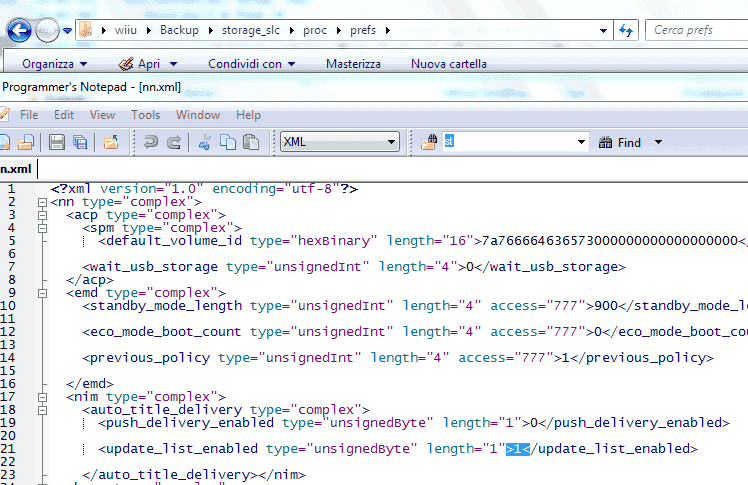The width and height of the screenshot is (748, 485).
Task: Click line number 10 in the margin
Action: pos(8,306)
